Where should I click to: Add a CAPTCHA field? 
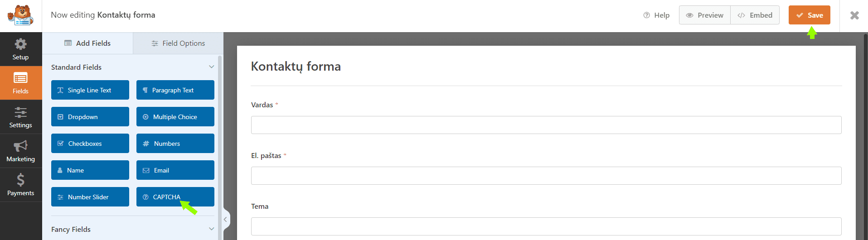[x=175, y=197]
